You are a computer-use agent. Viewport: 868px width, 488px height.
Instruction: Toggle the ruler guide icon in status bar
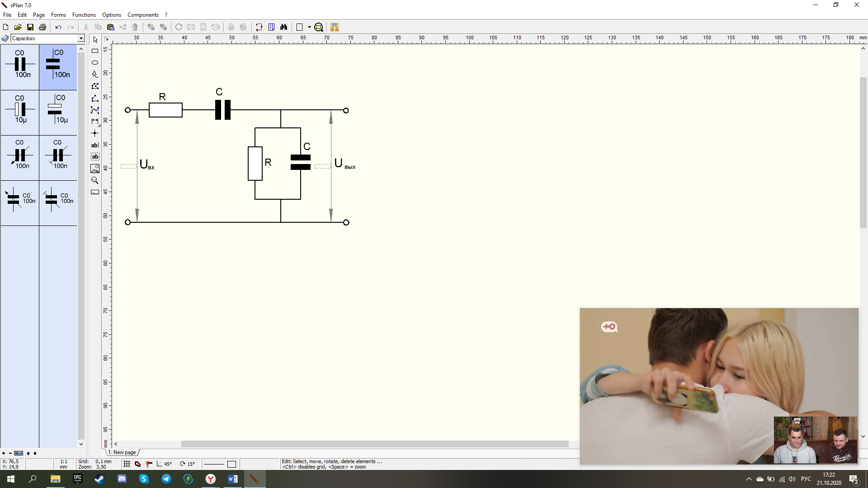[149, 464]
